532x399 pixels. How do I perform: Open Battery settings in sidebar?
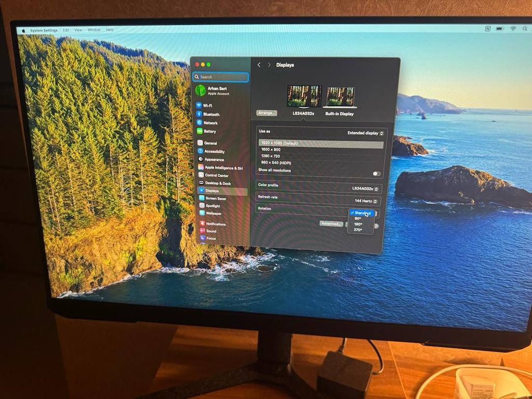pos(207,131)
